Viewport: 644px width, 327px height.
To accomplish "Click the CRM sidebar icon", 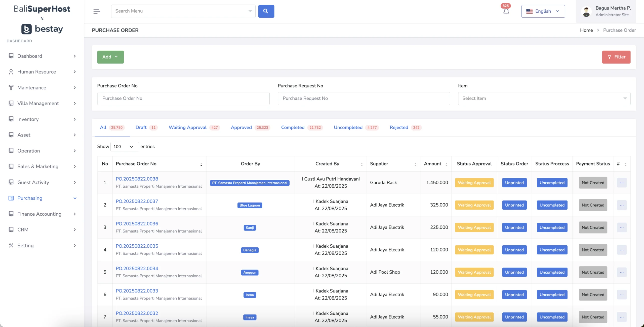I will pyautogui.click(x=11, y=230).
